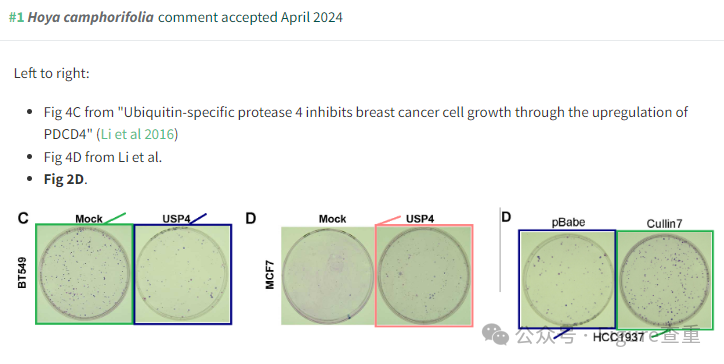Click the bold Fig 2D bullet text
This screenshot has width=724, height=364.
click(64, 179)
